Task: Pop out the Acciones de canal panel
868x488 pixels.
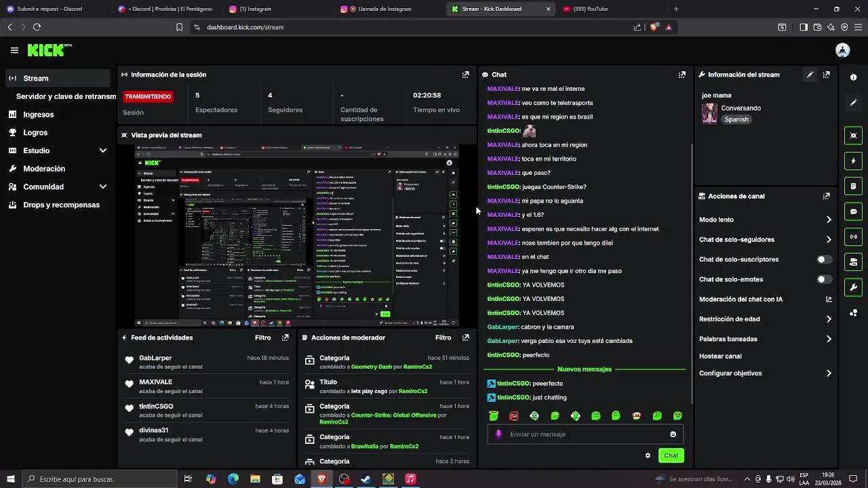Action: pyautogui.click(x=826, y=196)
